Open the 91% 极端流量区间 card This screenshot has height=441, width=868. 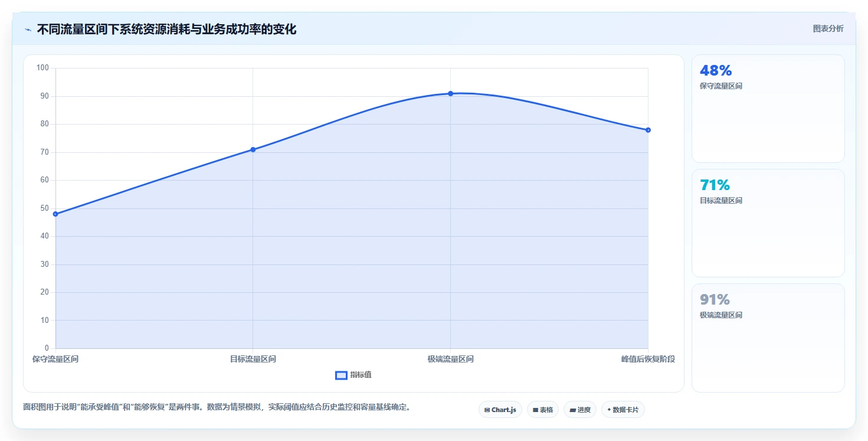768,338
